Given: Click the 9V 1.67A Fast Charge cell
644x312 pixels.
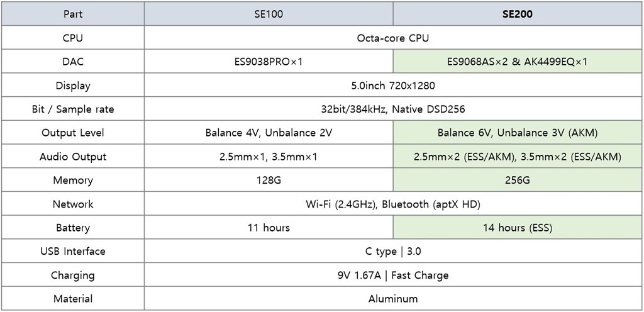Looking at the screenshot, I should (x=393, y=275).
